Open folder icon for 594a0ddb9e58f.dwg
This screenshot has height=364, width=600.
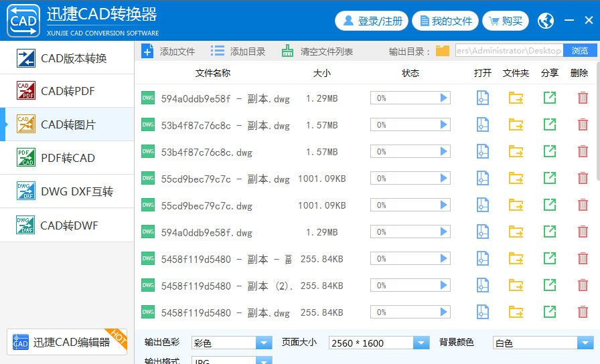[x=516, y=232]
